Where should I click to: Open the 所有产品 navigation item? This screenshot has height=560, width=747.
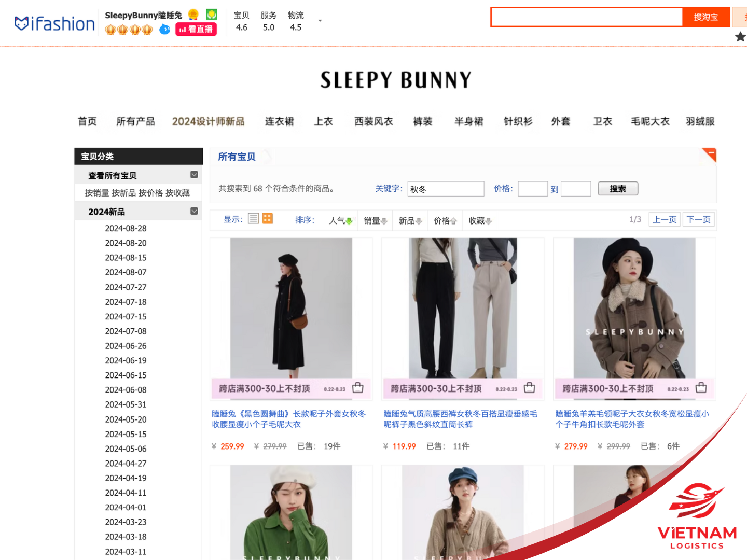(135, 121)
